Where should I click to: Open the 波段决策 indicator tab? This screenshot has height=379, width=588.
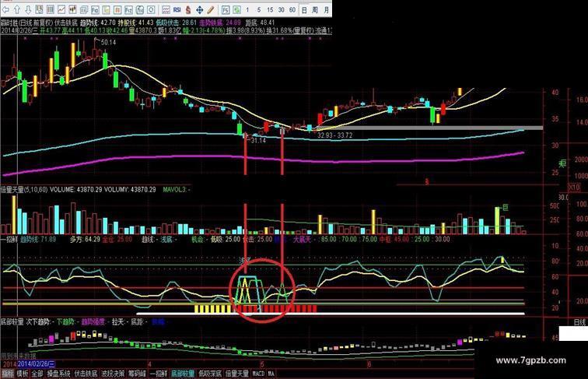click(x=113, y=374)
